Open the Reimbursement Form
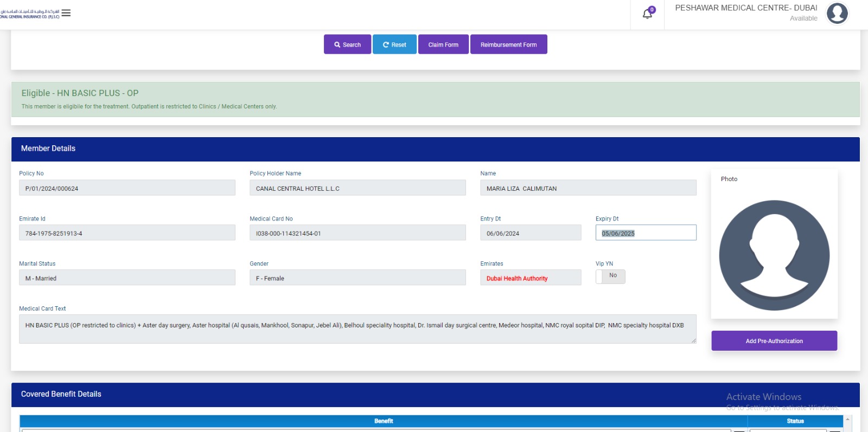868x432 pixels. point(508,44)
